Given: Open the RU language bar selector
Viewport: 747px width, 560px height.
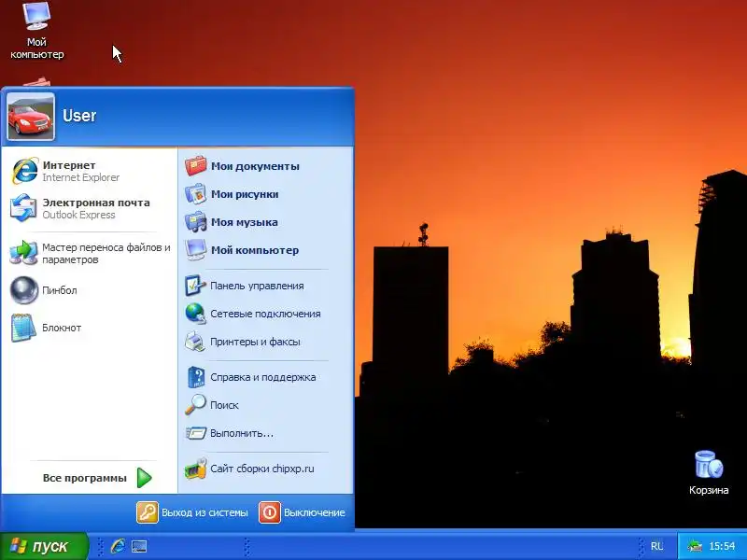Looking at the screenshot, I should [x=657, y=546].
